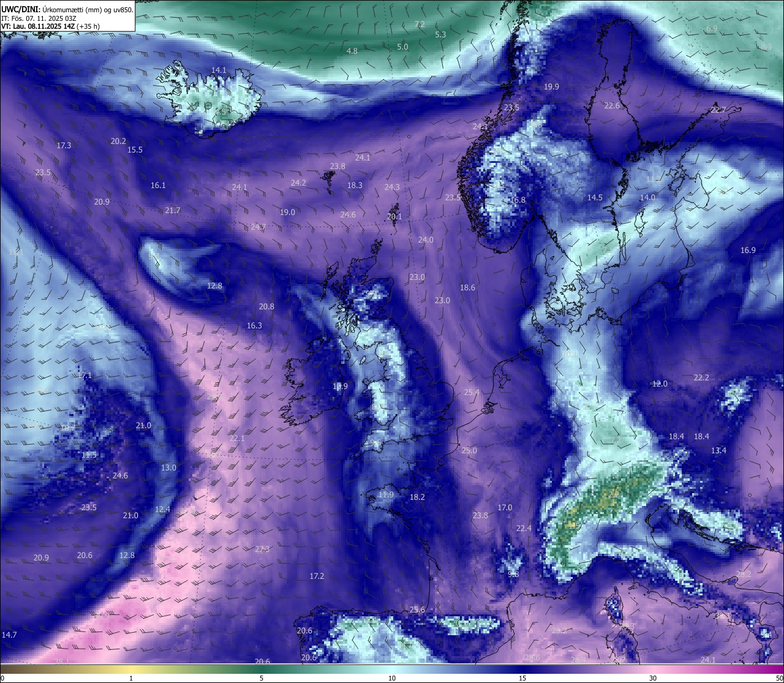Click the 16.3 value label

[254, 326]
